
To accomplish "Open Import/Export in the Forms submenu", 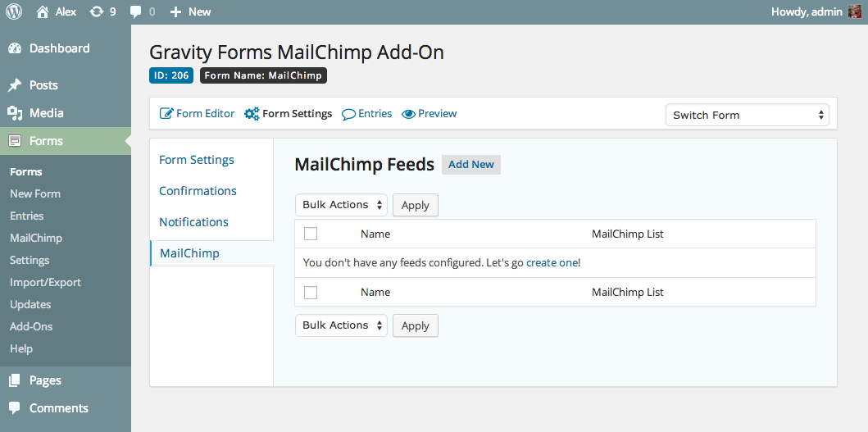I will pos(45,282).
